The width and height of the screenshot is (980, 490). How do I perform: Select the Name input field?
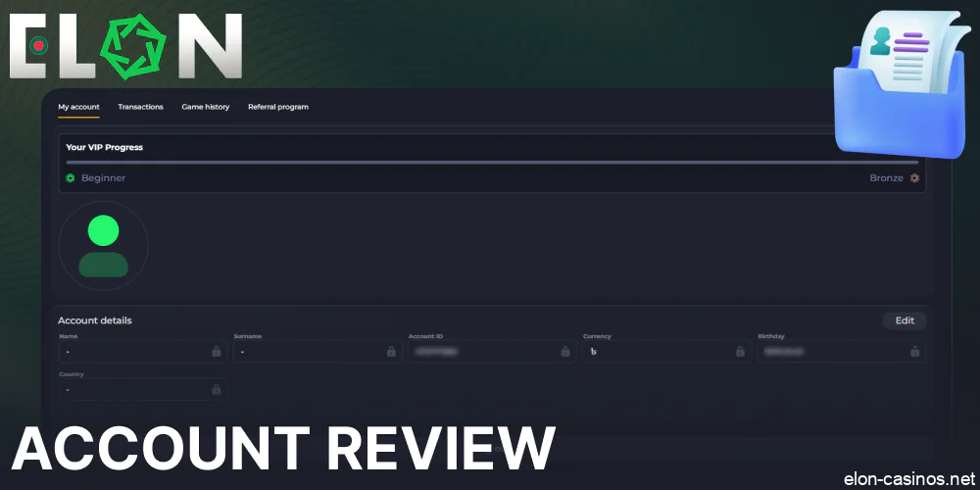pos(143,351)
